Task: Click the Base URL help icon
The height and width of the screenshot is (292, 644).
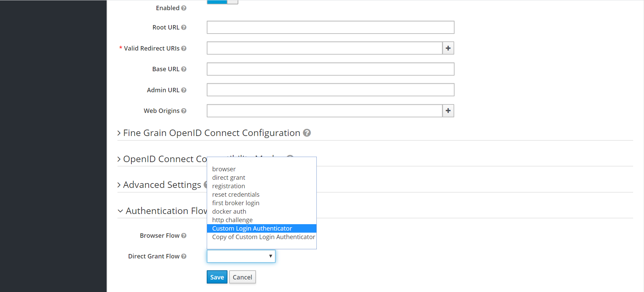Action: (184, 69)
